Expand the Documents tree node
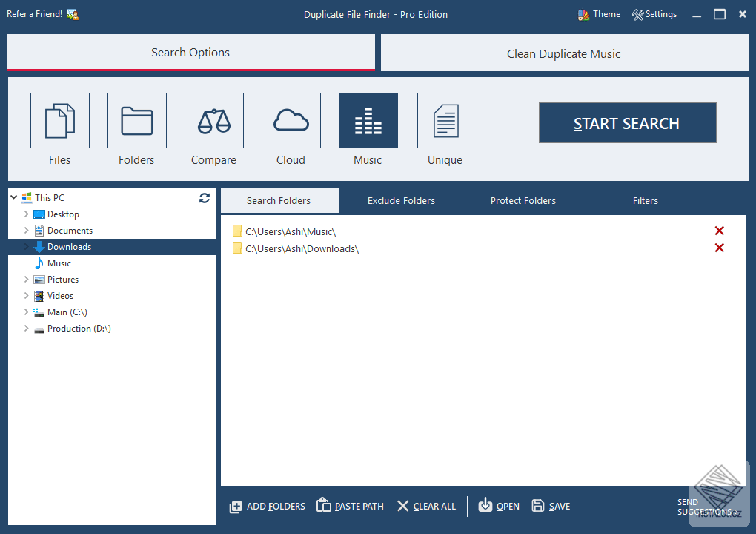The height and width of the screenshot is (534, 756). 27,230
